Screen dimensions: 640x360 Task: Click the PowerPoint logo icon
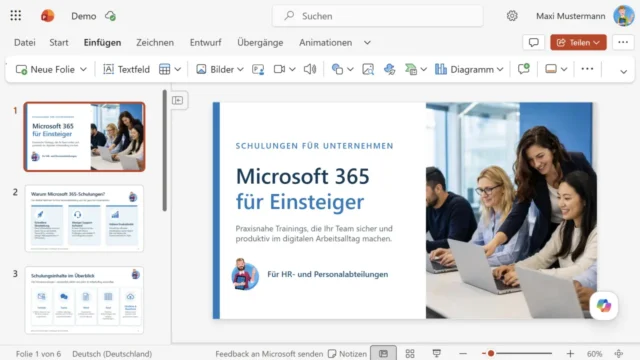pyautogui.click(x=47, y=16)
